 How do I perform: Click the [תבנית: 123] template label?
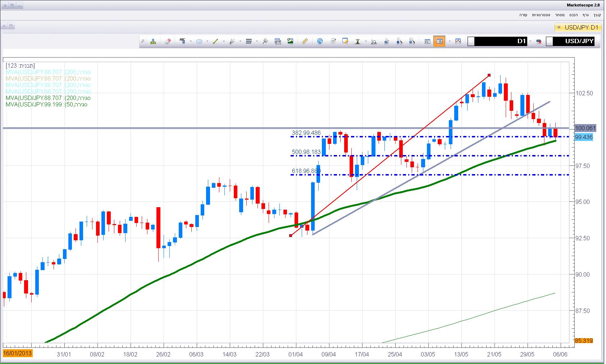coord(20,65)
